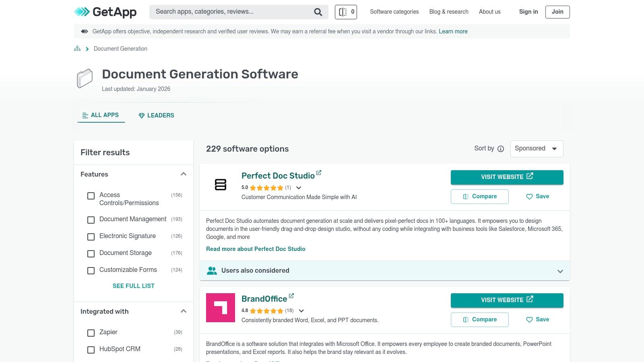This screenshot has width=644, height=362.
Task: Click the breadcrumb home sitemap icon
Action: pos(77,48)
